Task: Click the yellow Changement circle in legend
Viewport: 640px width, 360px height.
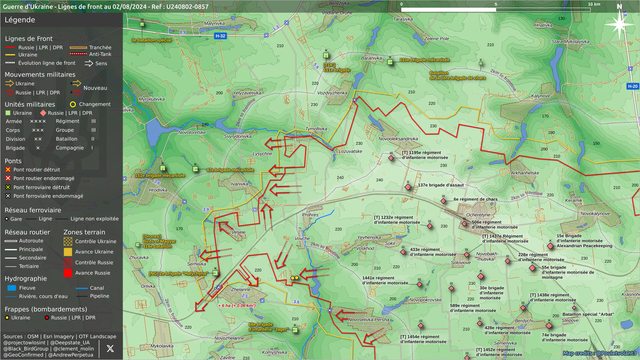Action: pyautogui.click(x=73, y=104)
